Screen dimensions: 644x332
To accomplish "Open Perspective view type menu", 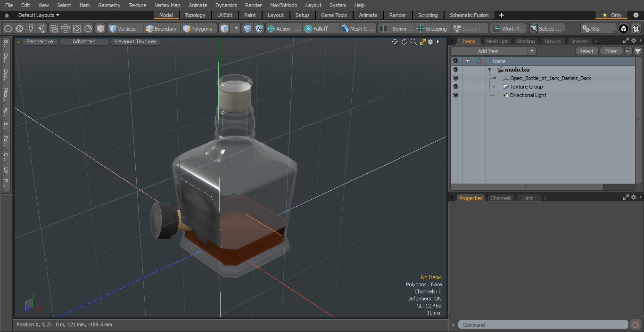I will click(x=40, y=41).
